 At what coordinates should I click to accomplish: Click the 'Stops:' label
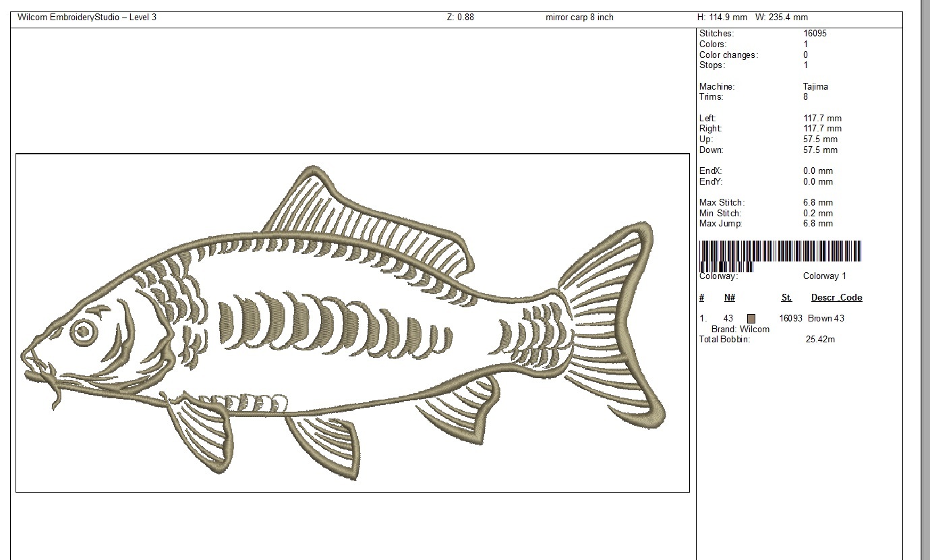(712, 65)
